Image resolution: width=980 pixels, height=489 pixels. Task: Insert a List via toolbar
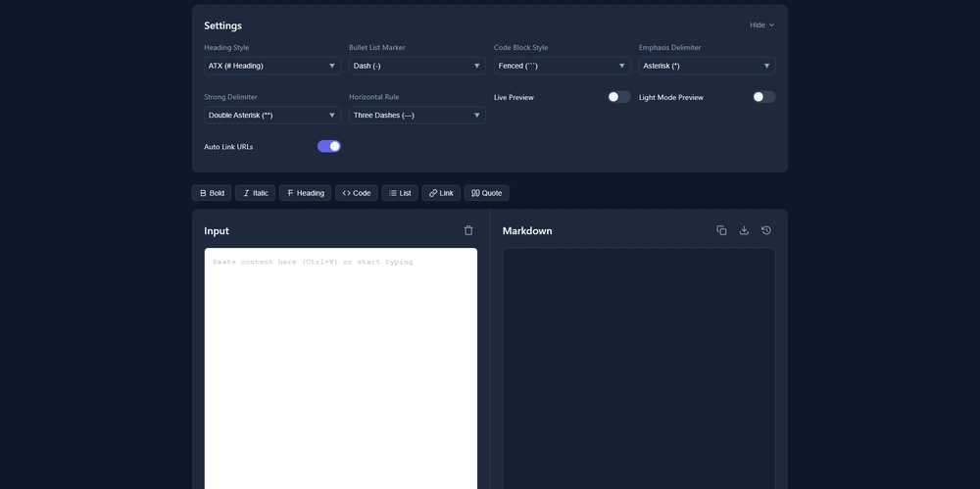point(400,193)
